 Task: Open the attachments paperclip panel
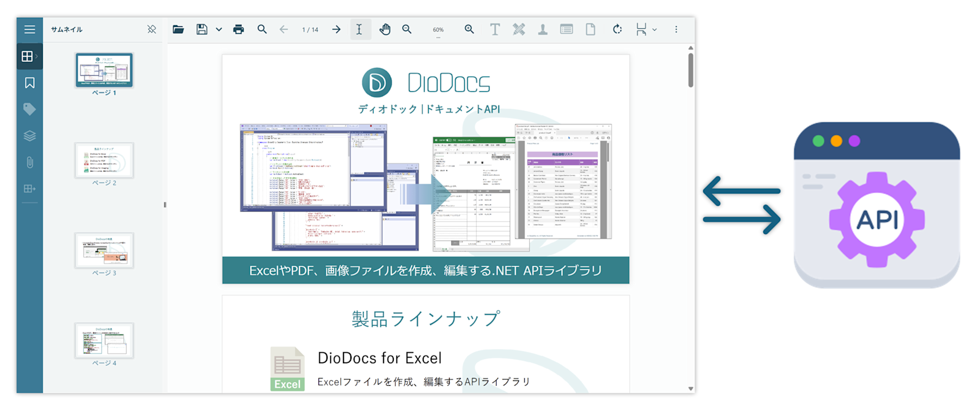pos(29,162)
